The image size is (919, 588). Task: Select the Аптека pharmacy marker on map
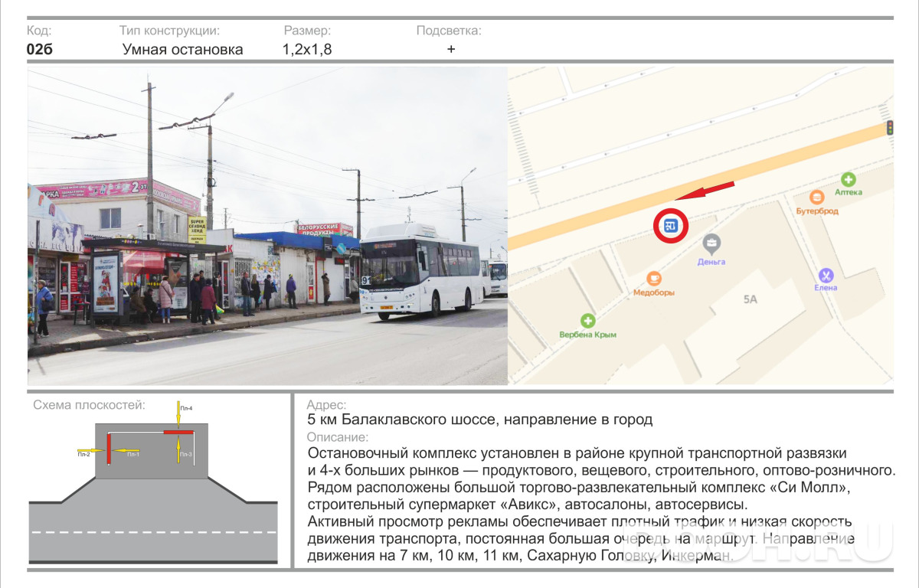pyautogui.click(x=848, y=178)
